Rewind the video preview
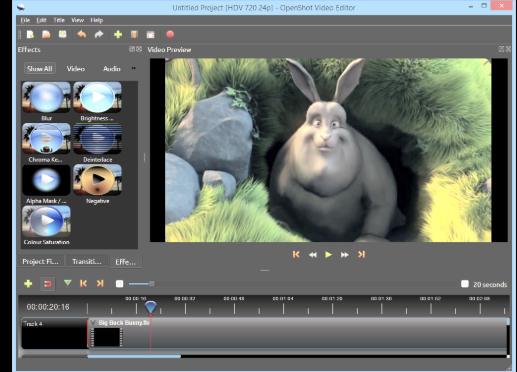 [x=313, y=255]
